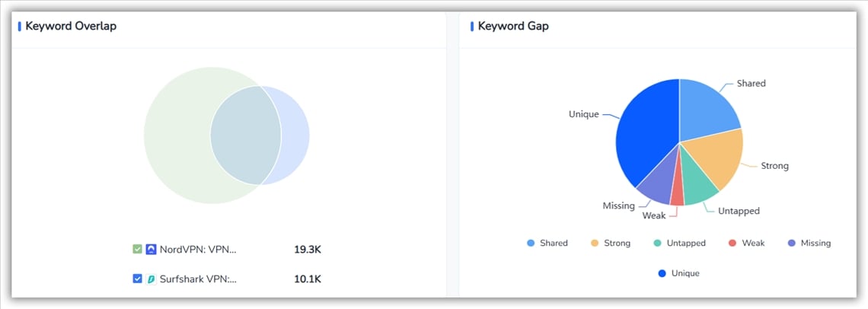Viewport: 868px width, 309px height.
Task: Click the Venn diagram overlap region
Action: [x=245, y=135]
